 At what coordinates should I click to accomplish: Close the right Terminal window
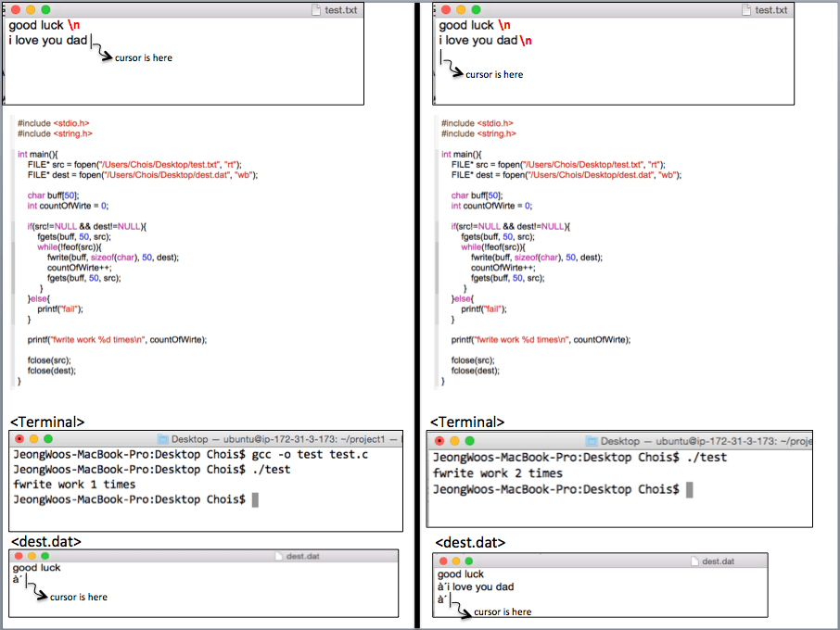pyautogui.click(x=439, y=441)
